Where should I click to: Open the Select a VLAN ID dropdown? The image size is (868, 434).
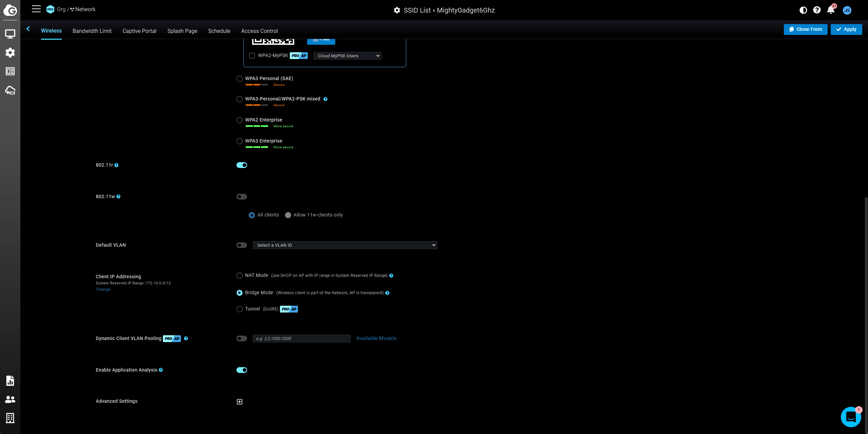tap(345, 245)
